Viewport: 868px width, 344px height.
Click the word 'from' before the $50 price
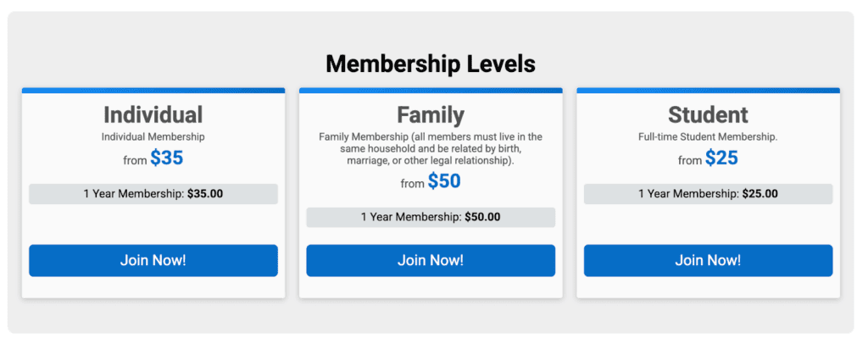pyautogui.click(x=412, y=184)
